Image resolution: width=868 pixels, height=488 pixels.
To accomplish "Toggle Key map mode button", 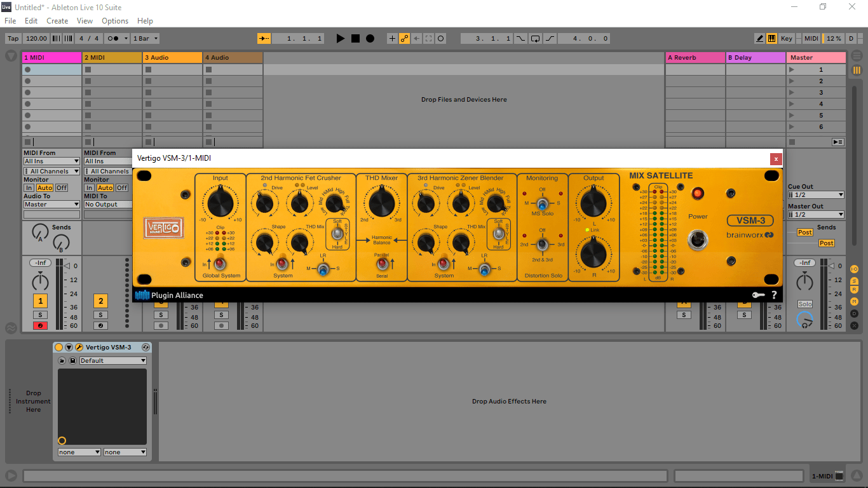I will (787, 39).
